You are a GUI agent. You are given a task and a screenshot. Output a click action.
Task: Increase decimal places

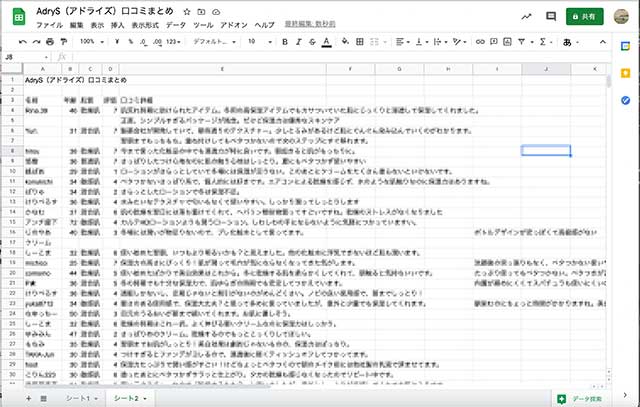point(158,42)
